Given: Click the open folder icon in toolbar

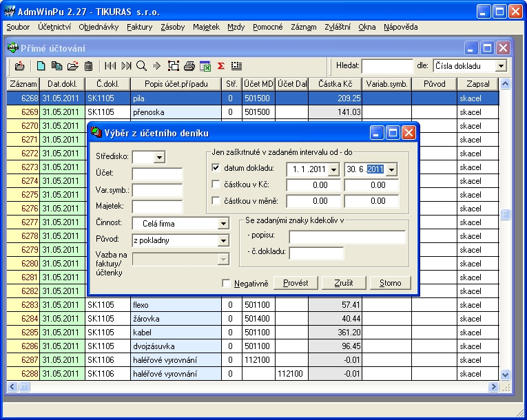Looking at the screenshot, I should (x=72, y=66).
